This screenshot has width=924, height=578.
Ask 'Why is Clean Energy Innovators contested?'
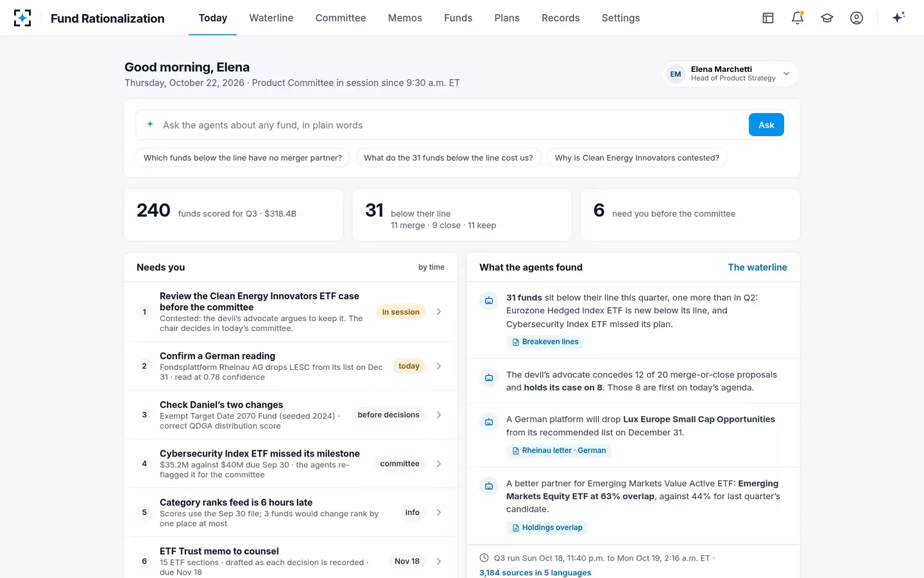(x=637, y=158)
